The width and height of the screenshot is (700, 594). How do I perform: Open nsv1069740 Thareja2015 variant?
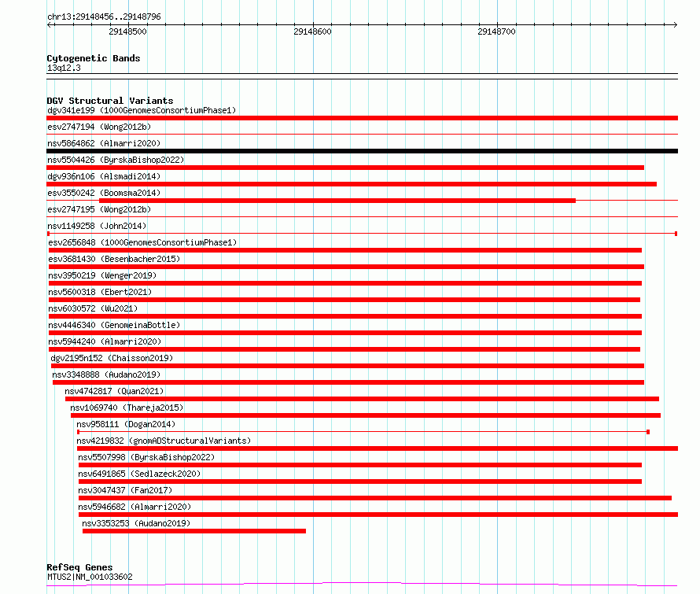click(x=127, y=408)
